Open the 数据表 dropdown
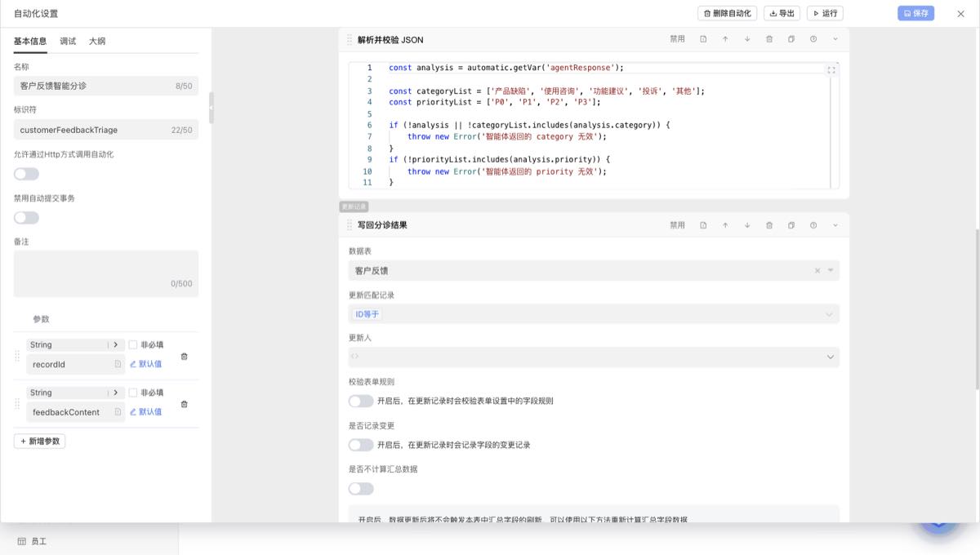This screenshot has width=980, height=555. click(x=594, y=270)
